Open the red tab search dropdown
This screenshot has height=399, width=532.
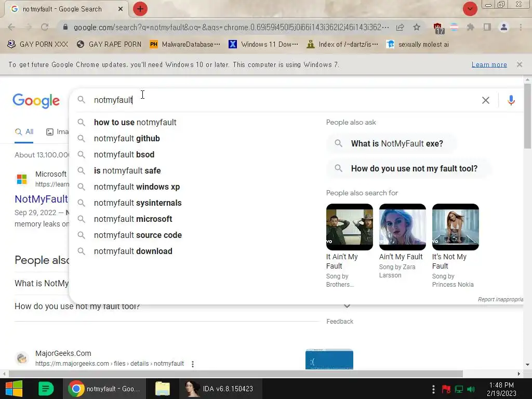coord(470,9)
